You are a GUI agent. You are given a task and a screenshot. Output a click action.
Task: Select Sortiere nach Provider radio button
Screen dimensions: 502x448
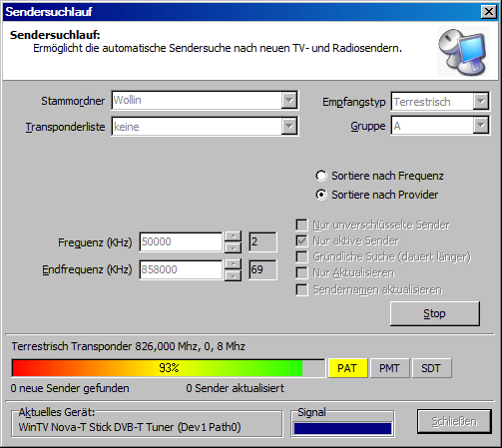[x=321, y=195]
